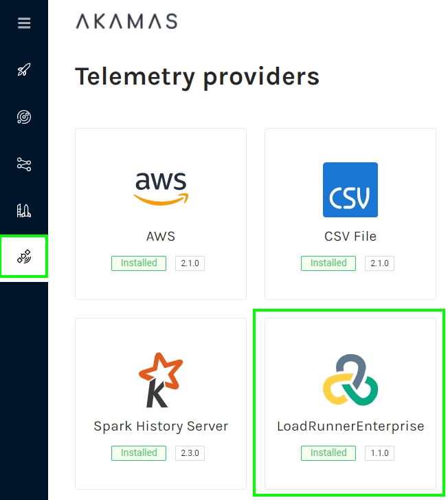This screenshot has height=500, width=448.
Task: Open the LoadRunnerEnterprise provider title
Action: 350,426
